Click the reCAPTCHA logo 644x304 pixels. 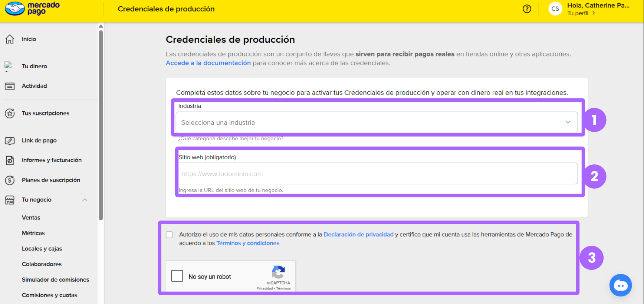(278, 272)
